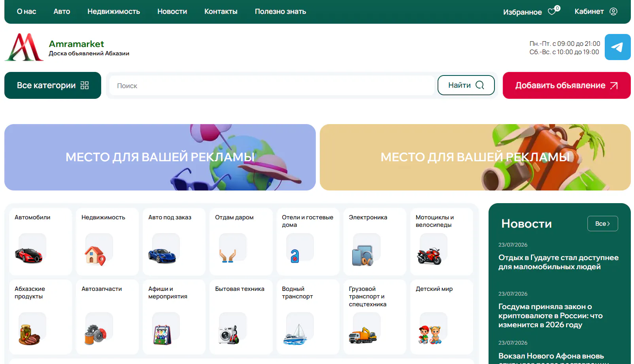Click the door hanger icon for Отели и гостевые дома
Viewport: 634px width, 364px height.
[x=295, y=256]
